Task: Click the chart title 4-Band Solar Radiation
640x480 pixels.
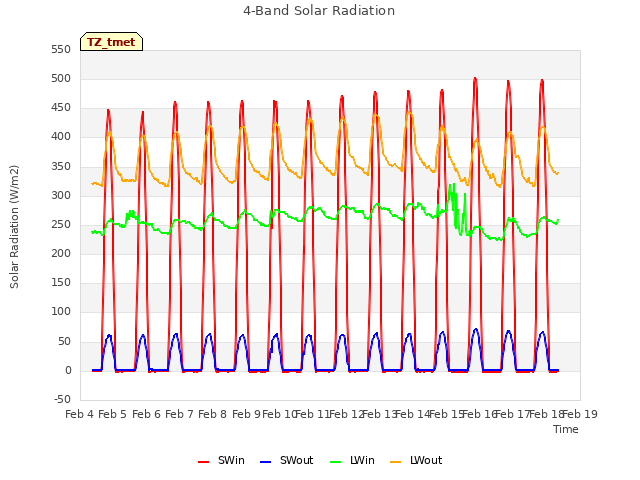Action: click(x=319, y=11)
